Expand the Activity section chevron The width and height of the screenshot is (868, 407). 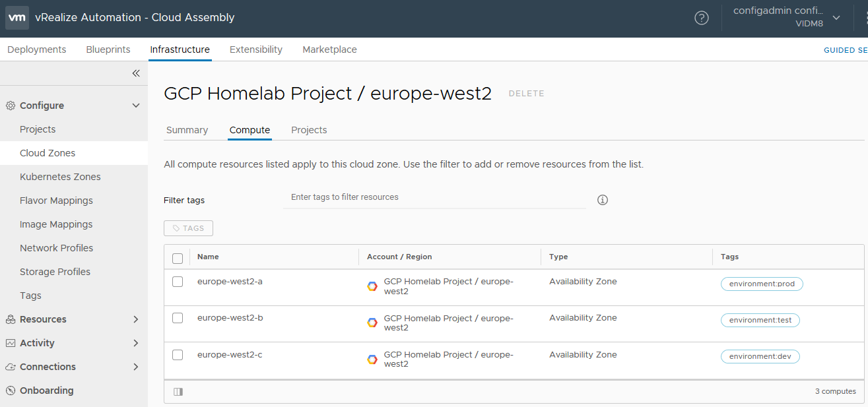click(136, 343)
